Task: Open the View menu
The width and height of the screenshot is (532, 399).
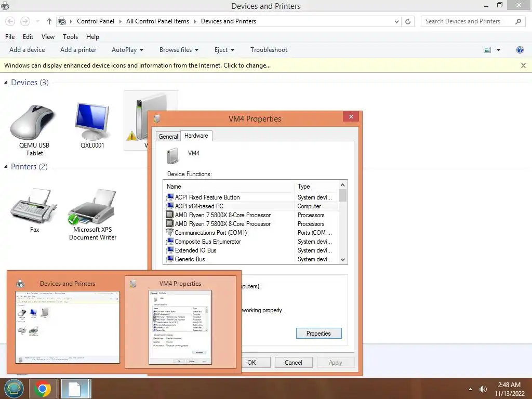Action: (48, 37)
